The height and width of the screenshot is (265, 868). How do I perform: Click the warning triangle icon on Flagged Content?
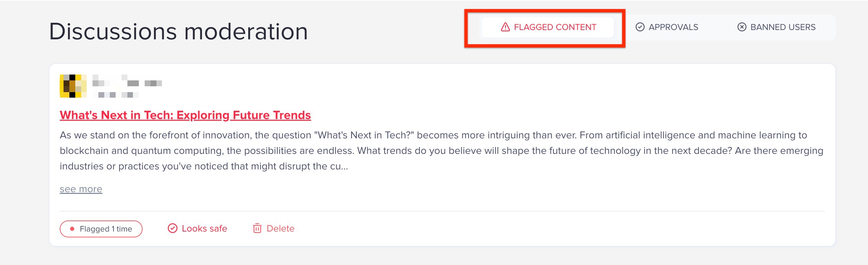point(505,27)
